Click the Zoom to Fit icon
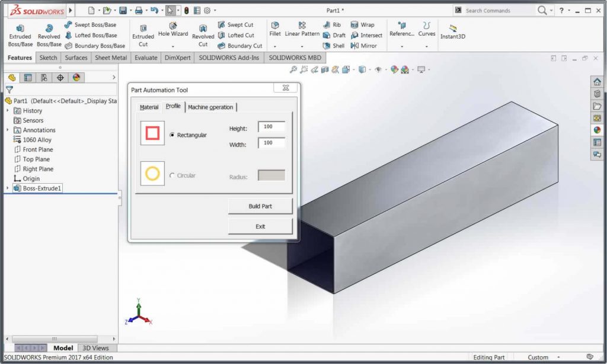607x364 pixels. [x=293, y=70]
